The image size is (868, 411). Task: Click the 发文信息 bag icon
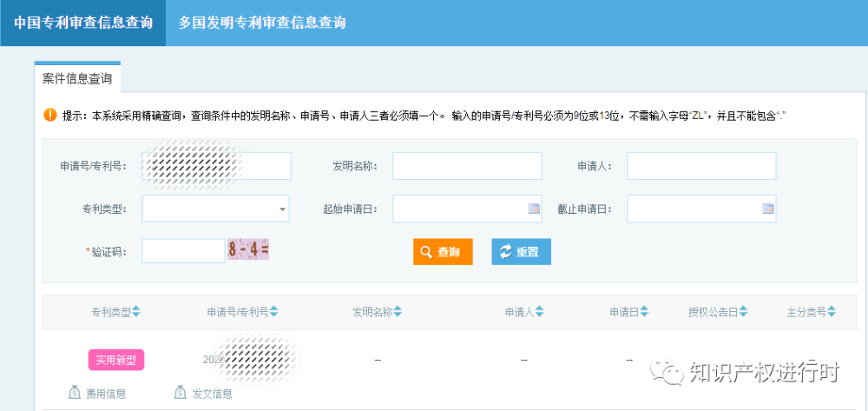tap(181, 393)
